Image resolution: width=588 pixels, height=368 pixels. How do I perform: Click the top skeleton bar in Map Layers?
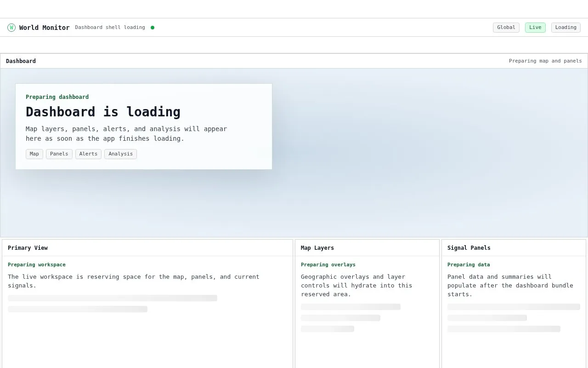pos(351,307)
